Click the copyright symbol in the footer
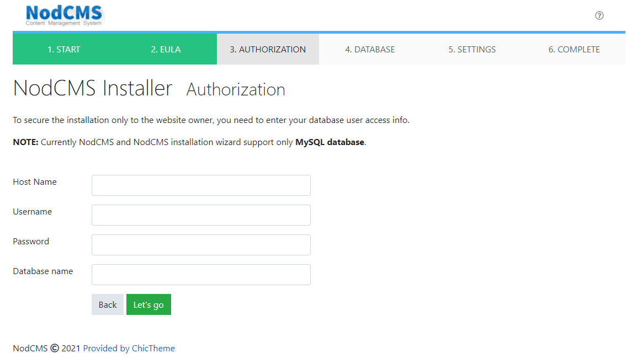Screen dimensions: 638x364 click(55, 349)
